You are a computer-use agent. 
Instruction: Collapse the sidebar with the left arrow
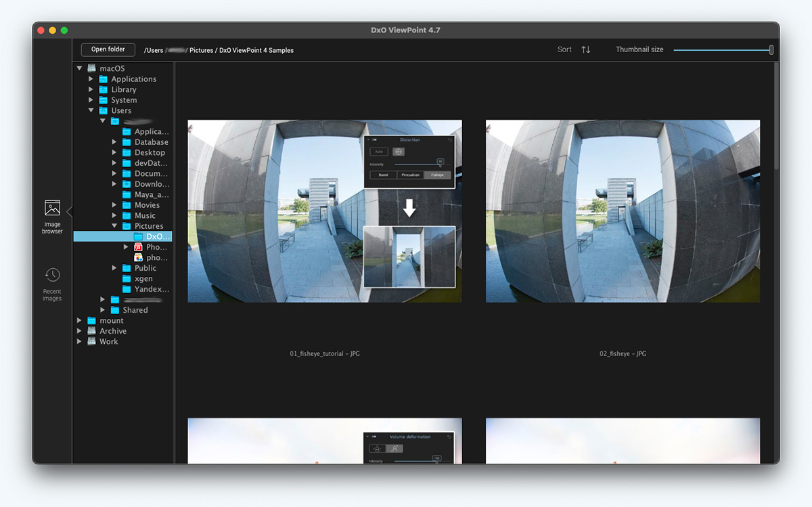[69, 212]
